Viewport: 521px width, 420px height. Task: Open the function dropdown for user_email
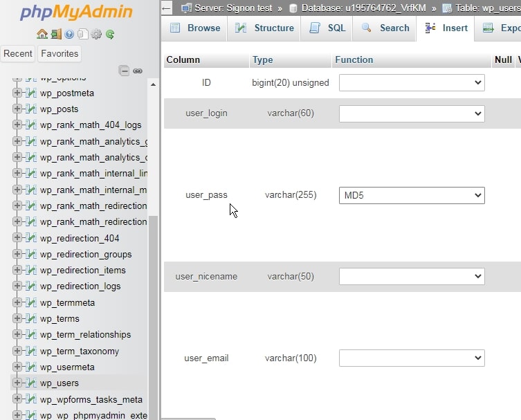(x=412, y=358)
